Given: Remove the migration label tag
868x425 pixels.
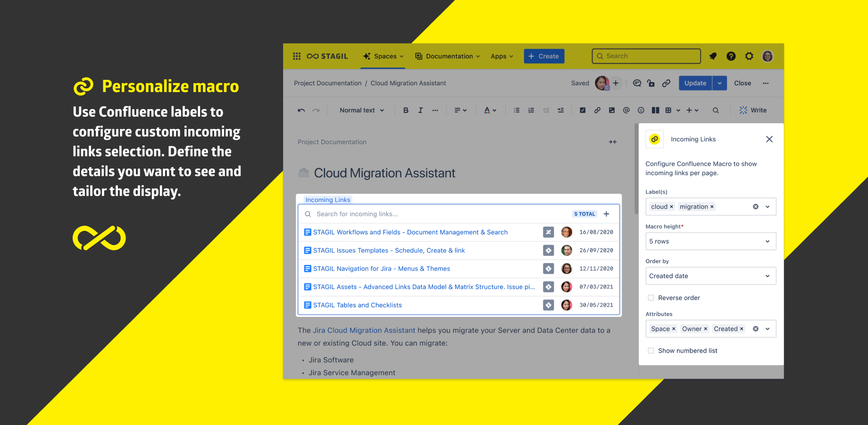Looking at the screenshot, I should click(712, 207).
